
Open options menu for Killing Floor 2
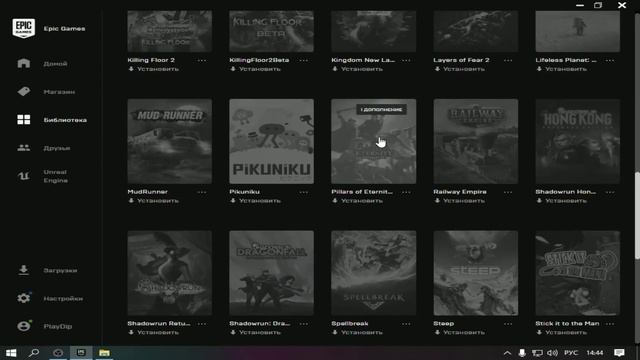[202, 60]
